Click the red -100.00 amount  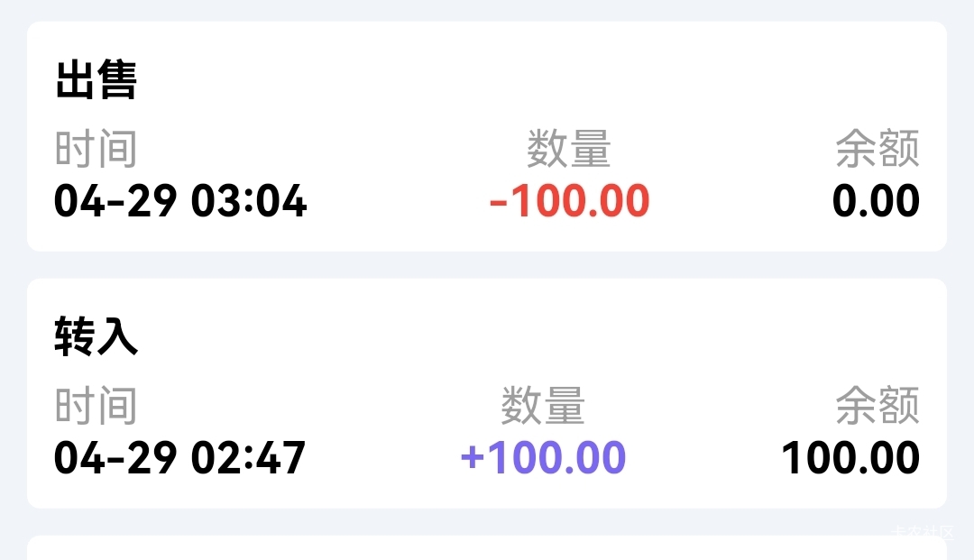569,201
